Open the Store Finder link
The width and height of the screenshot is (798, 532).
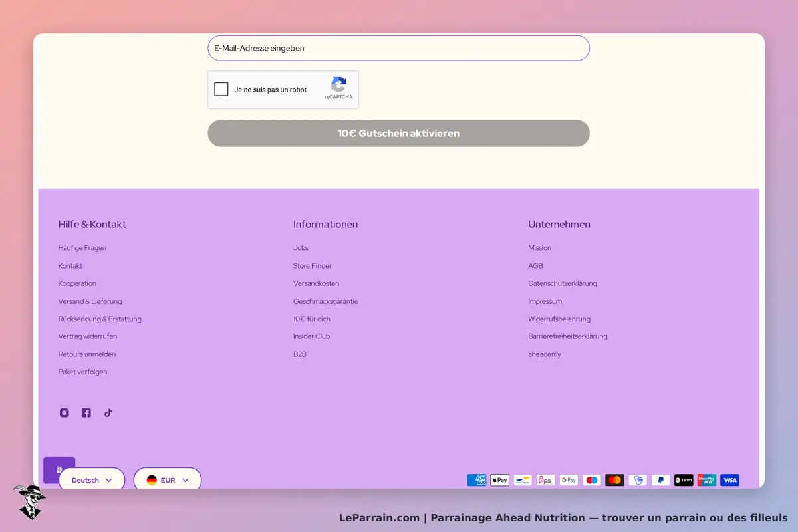click(x=313, y=266)
